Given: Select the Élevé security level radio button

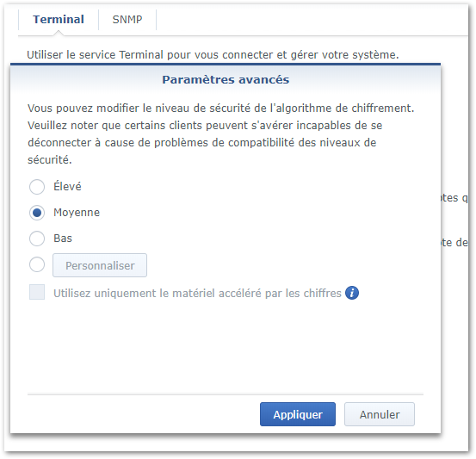Looking at the screenshot, I should tap(37, 187).
